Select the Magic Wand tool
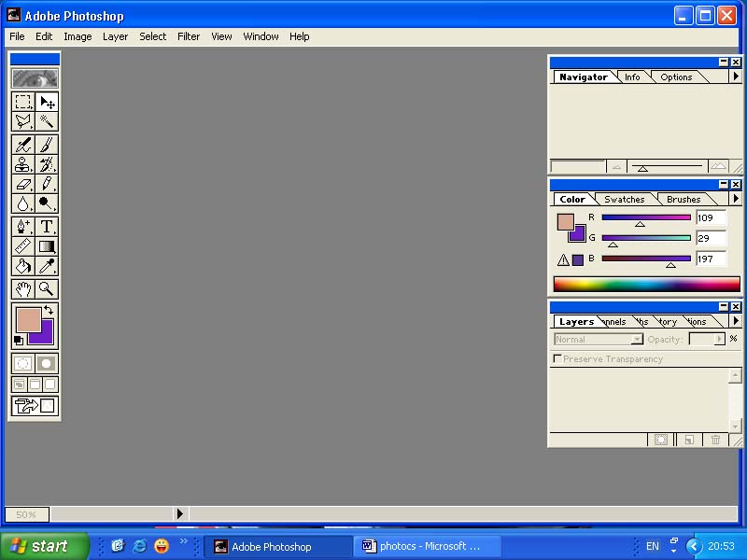This screenshot has width=747, height=560. [x=47, y=121]
